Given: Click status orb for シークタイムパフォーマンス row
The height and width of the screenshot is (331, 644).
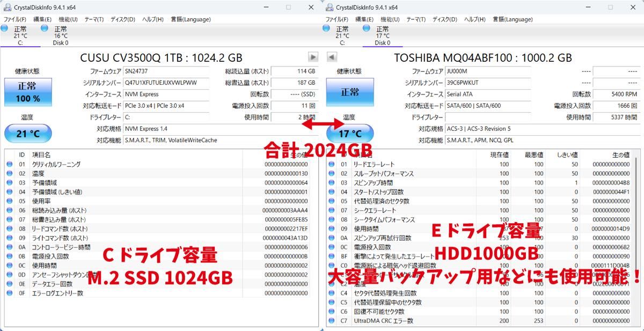Looking at the screenshot, I should pyautogui.click(x=331, y=219).
